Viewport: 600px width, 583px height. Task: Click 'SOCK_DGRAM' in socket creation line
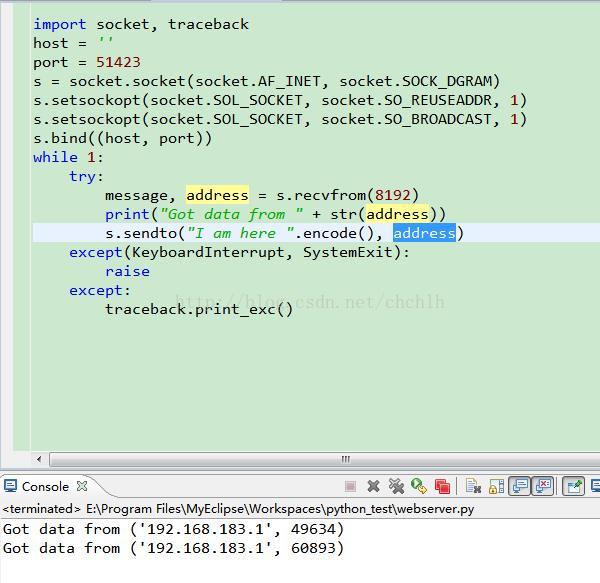(447, 81)
